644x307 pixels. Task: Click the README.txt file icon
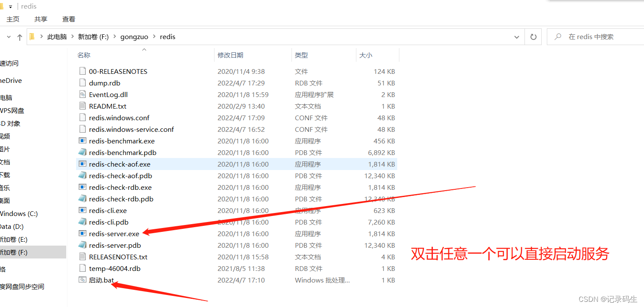(83, 106)
